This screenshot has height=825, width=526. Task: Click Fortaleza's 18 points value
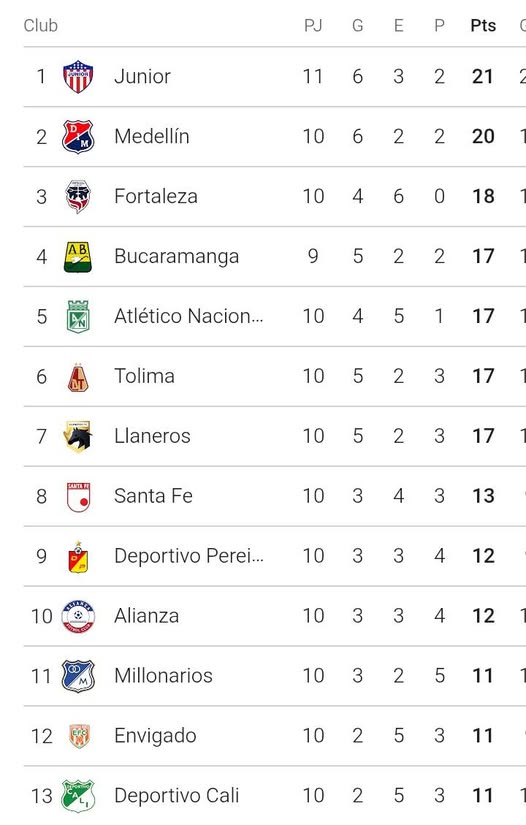point(483,197)
